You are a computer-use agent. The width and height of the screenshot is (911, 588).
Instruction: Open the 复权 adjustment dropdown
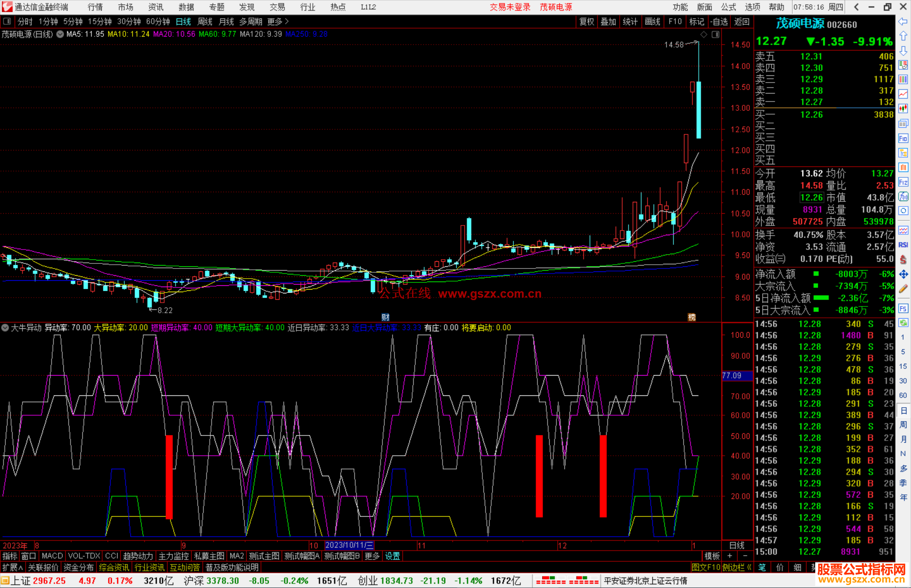[x=587, y=21]
